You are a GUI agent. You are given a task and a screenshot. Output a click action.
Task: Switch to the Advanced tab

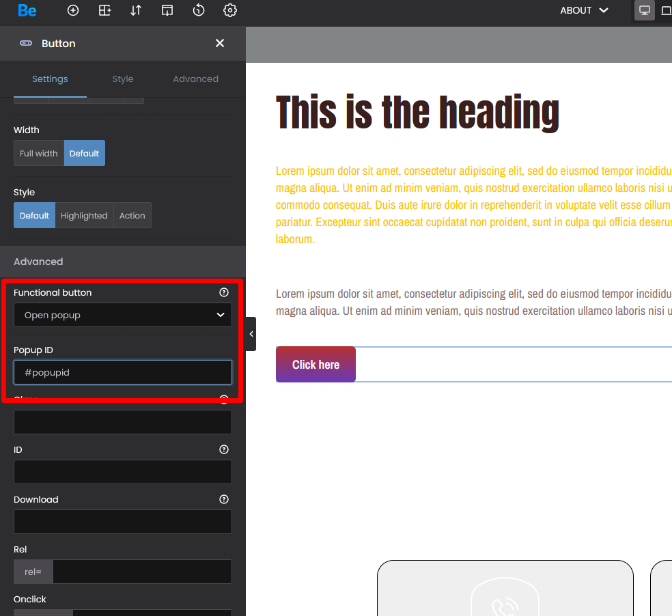pos(195,79)
